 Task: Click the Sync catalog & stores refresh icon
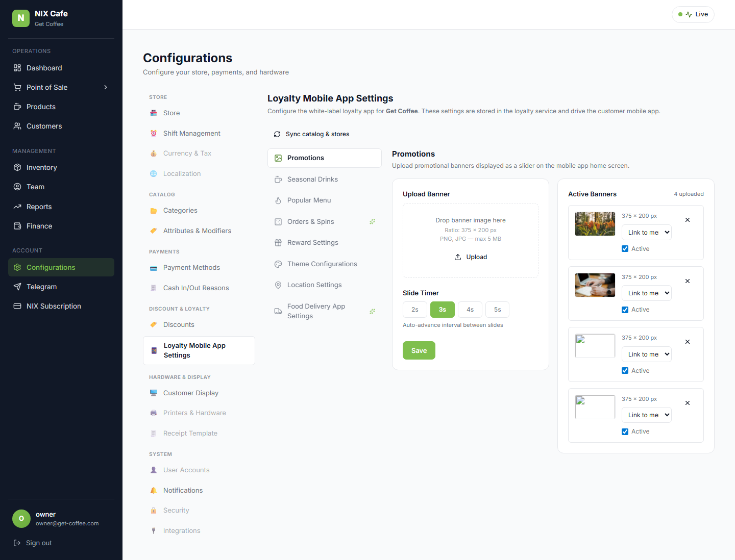(x=277, y=134)
